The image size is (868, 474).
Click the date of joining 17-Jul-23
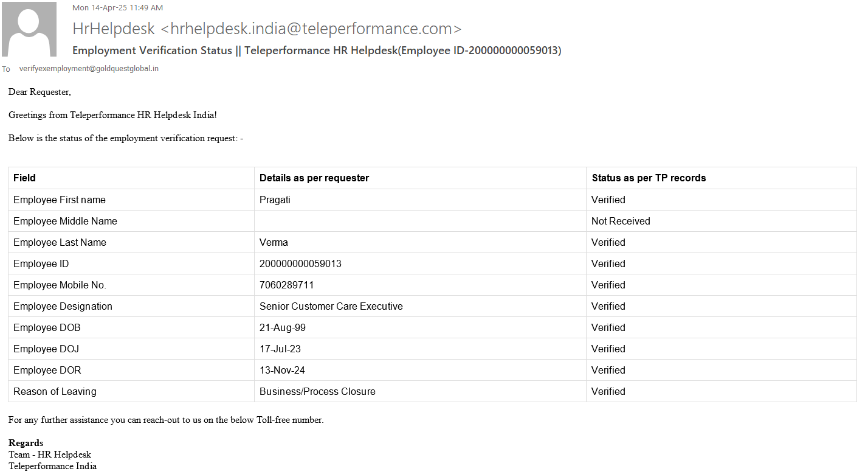point(280,349)
